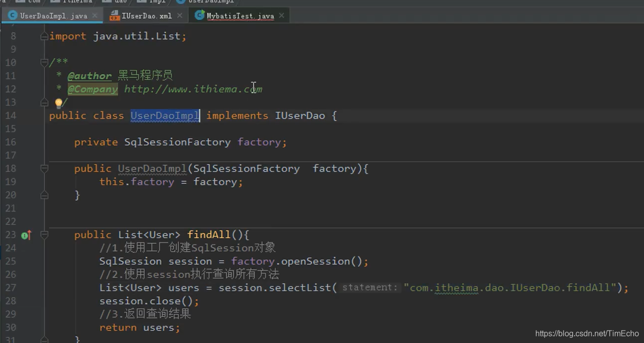Screen dimensions: 644x343
Task: Click the Javadoc end fold marker on line 13
Action: pyautogui.click(x=44, y=102)
